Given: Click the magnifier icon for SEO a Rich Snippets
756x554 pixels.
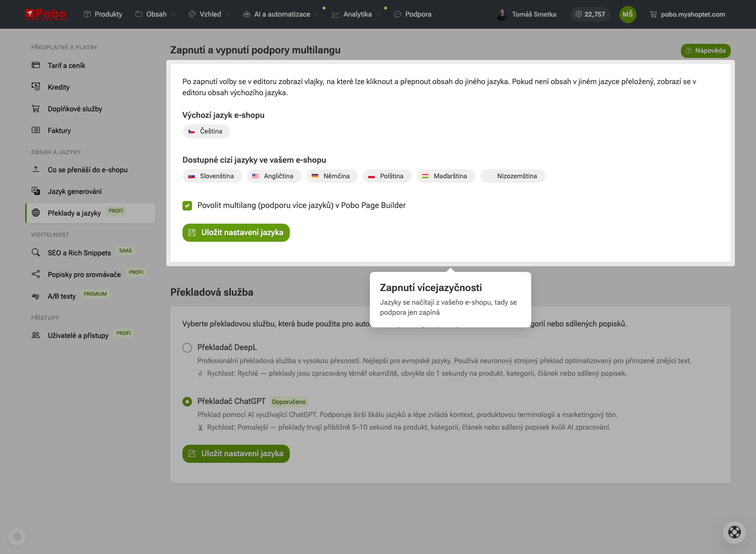Looking at the screenshot, I should (36, 252).
